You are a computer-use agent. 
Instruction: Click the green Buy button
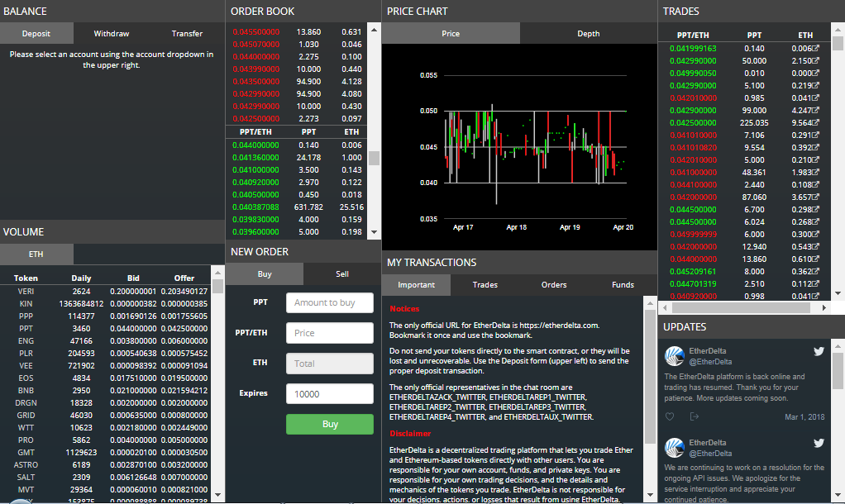[x=330, y=424]
